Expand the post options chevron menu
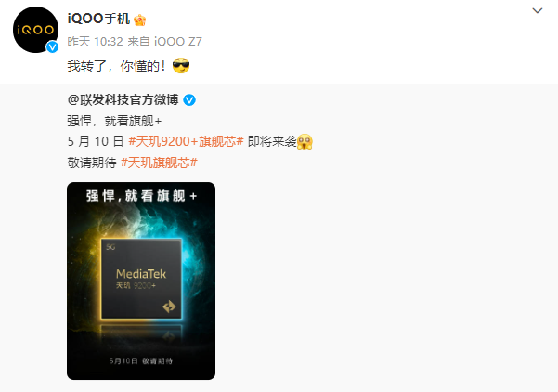Screen dimensions: 558x392 click(537, 10)
